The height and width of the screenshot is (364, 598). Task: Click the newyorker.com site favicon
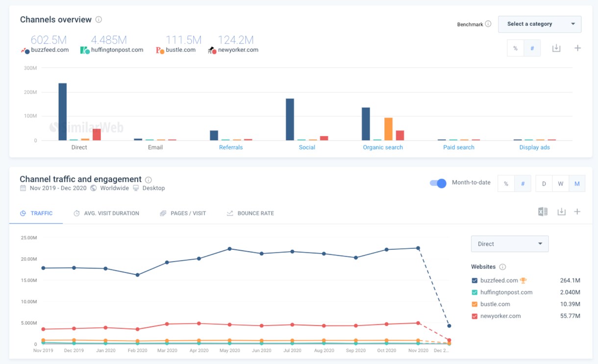click(212, 50)
